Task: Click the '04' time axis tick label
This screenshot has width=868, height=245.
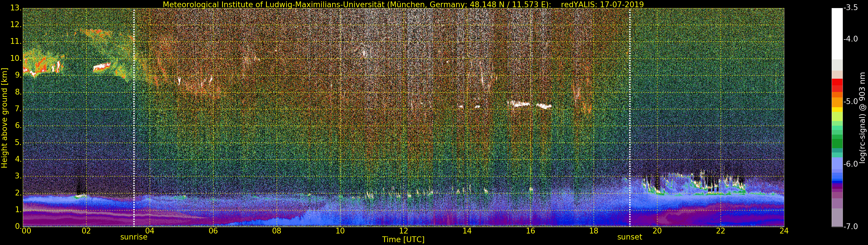Action: coord(150,231)
